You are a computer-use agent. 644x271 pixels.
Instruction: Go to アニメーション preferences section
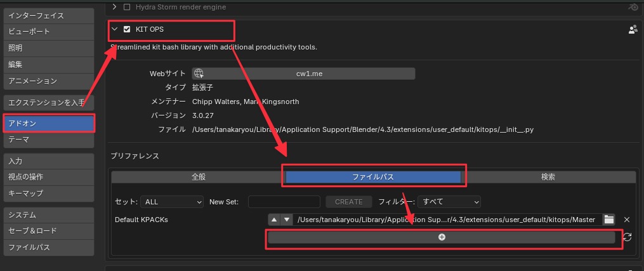click(49, 81)
